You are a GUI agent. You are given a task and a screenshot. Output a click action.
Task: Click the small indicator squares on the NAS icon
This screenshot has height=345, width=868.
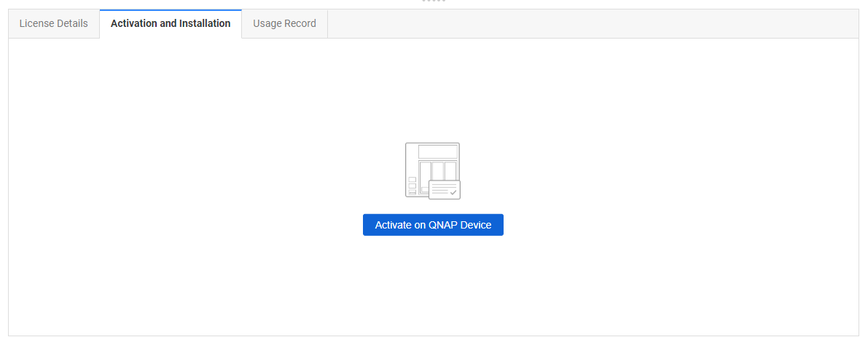click(x=412, y=186)
